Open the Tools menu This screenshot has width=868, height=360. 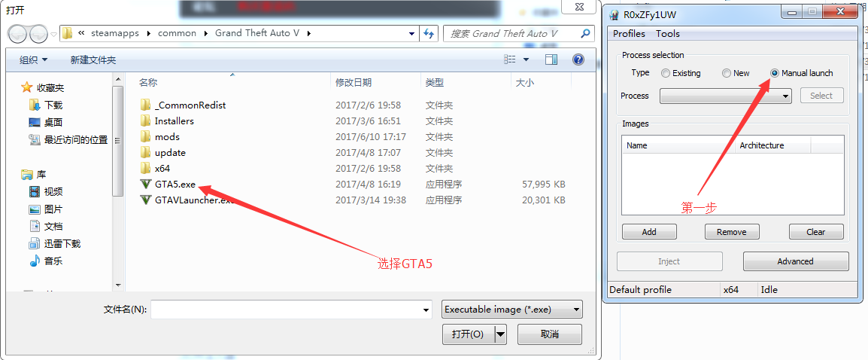tap(667, 33)
